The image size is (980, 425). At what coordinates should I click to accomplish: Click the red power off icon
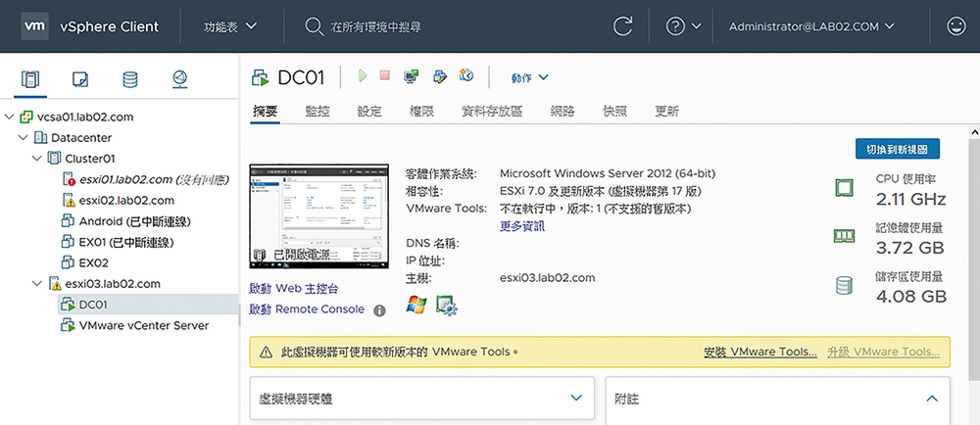pyautogui.click(x=384, y=75)
